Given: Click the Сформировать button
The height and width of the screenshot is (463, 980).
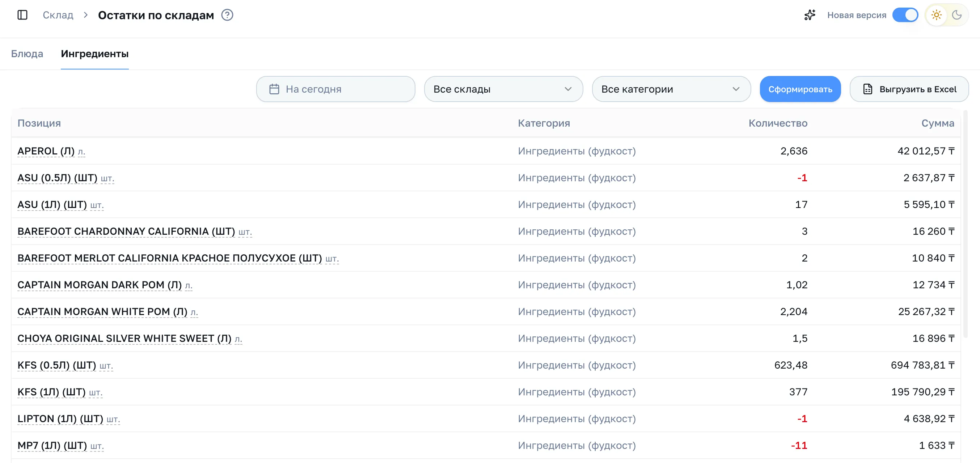Looking at the screenshot, I should point(800,89).
